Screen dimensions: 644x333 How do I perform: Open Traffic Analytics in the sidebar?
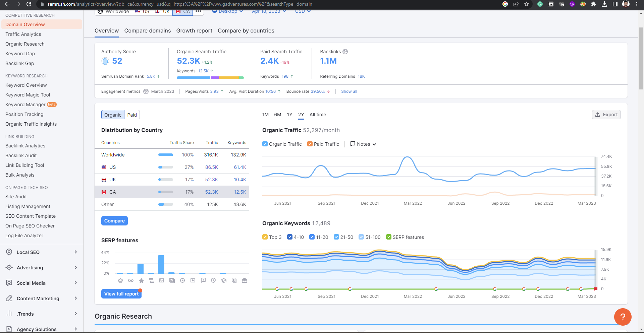(23, 34)
